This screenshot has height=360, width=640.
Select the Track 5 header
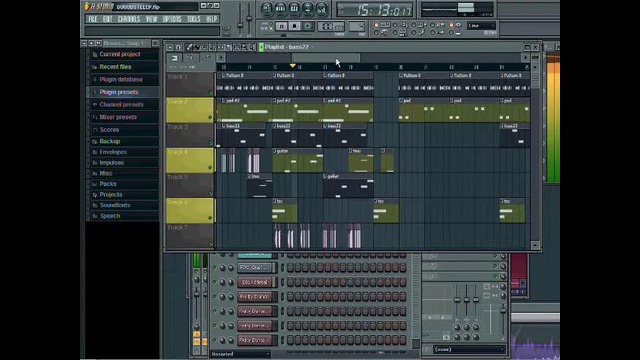(x=190, y=185)
